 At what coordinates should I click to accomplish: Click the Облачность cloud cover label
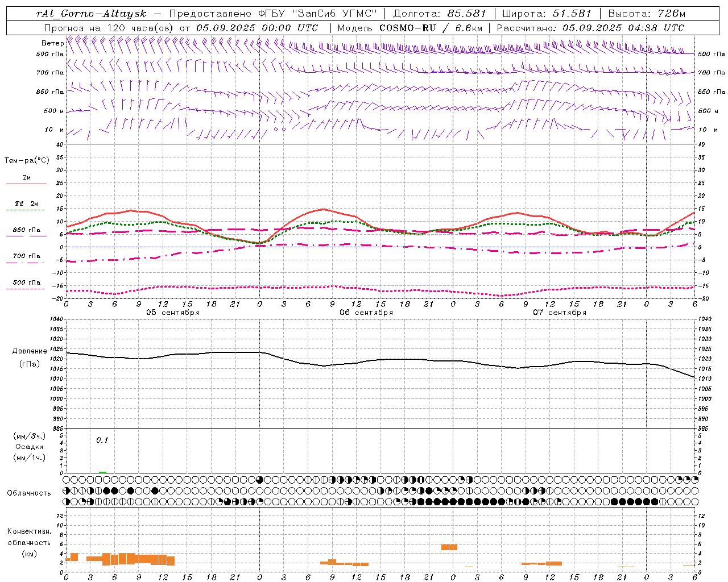point(29,493)
